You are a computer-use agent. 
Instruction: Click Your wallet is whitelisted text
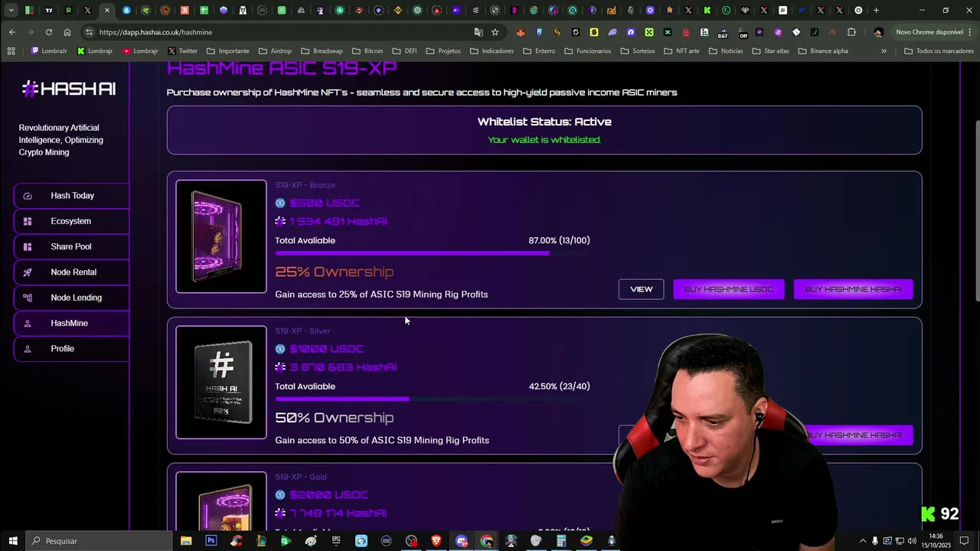click(x=544, y=140)
